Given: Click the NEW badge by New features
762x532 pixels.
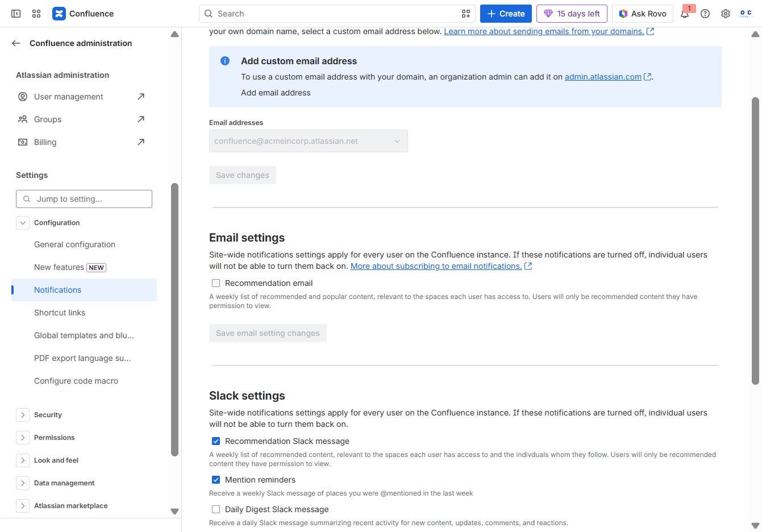Looking at the screenshot, I should [x=96, y=268].
